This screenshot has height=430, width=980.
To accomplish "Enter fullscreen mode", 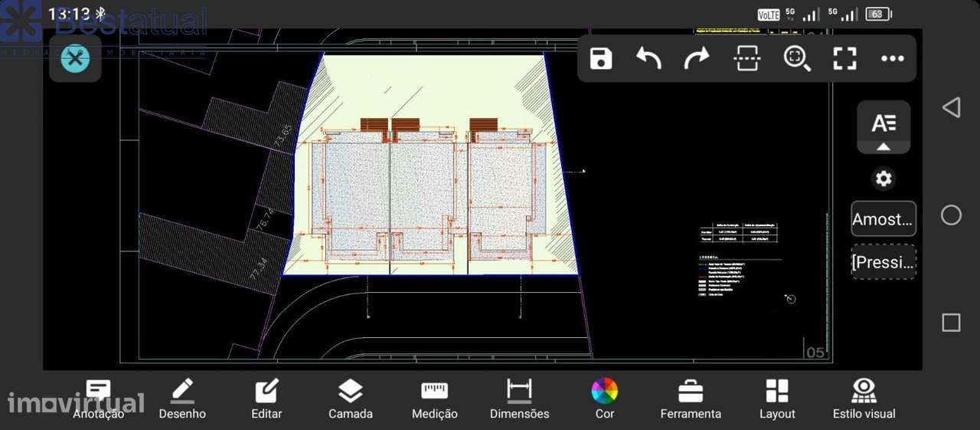I will [x=844, y=58].
